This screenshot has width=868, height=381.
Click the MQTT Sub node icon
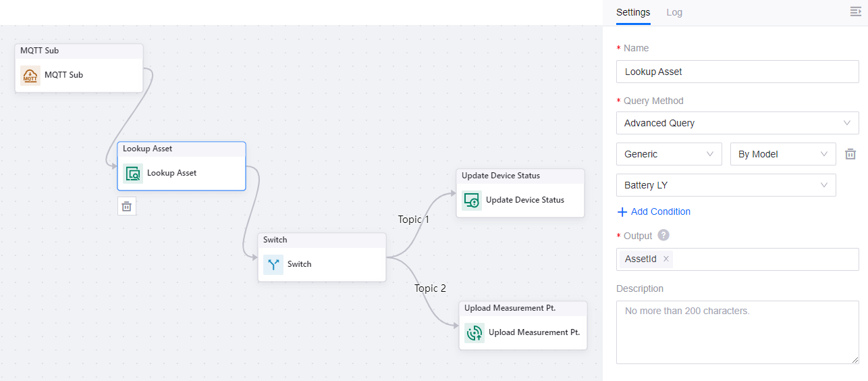(30, 76)
